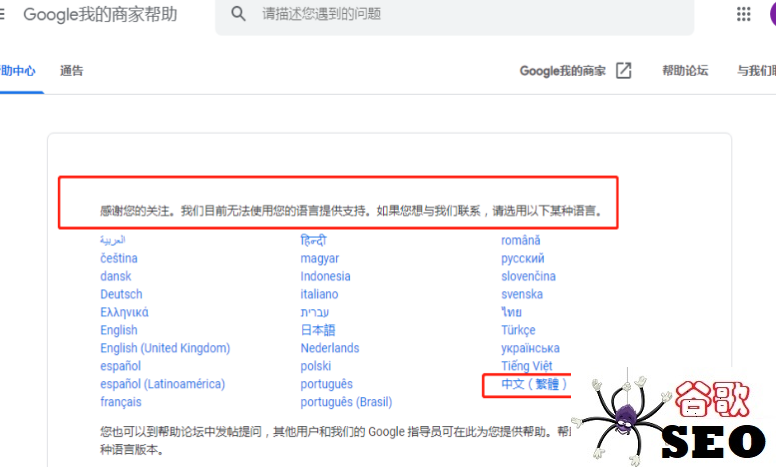Click the search magnifier icon
The width and height of the screenshot is (776, 467).
pyautogui.click(x=238, y=14)
